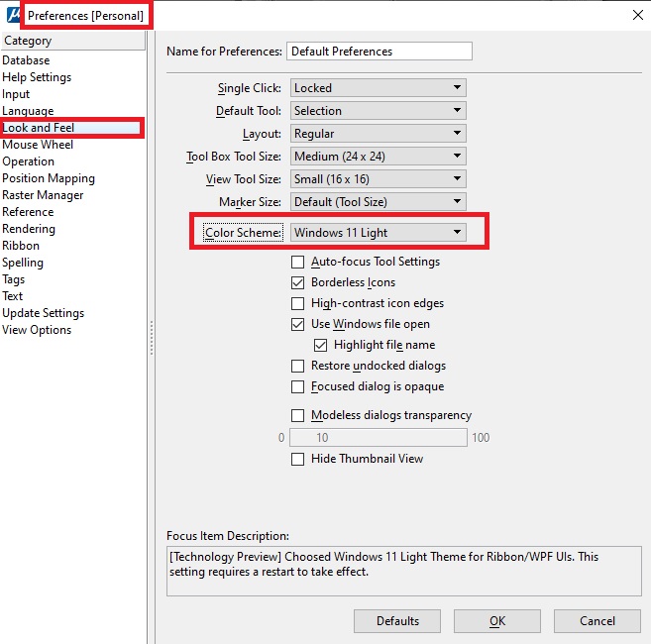Select the Ribbon category item
This screenshot has width=651, height=644.
(x=21, y=246)
